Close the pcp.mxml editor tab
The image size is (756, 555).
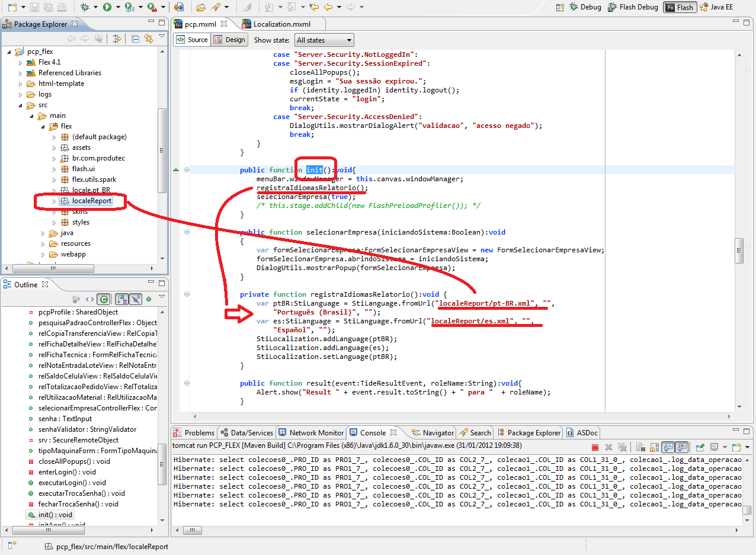pos(224,24)
